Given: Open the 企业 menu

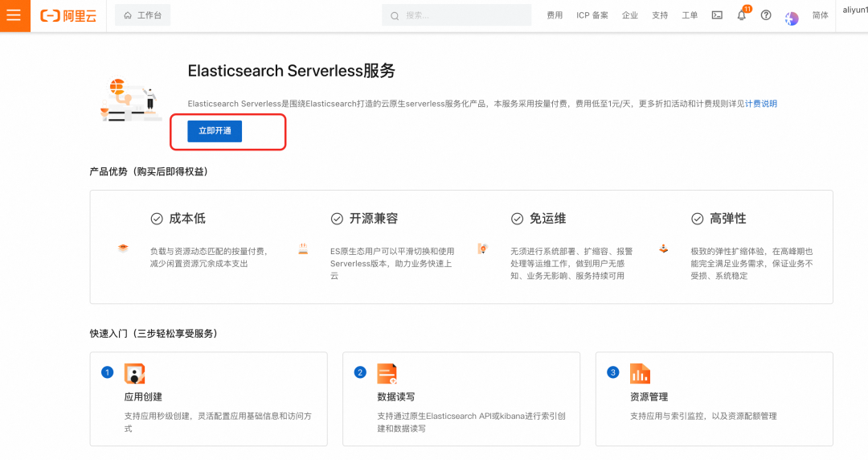Looking at the screenshot, I should click(x=630, y=15).
